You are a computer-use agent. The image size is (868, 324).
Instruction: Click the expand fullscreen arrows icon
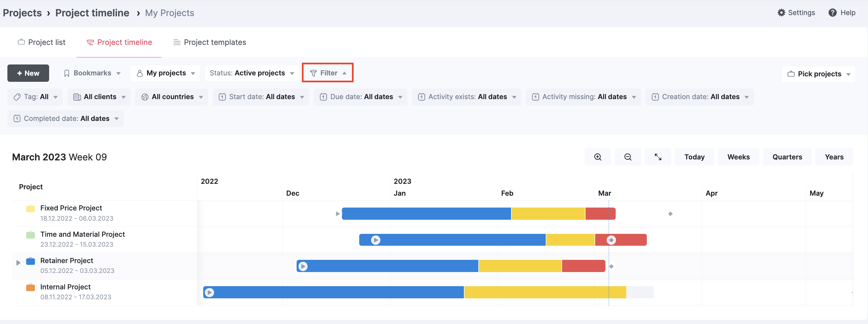tap(657, 157)
